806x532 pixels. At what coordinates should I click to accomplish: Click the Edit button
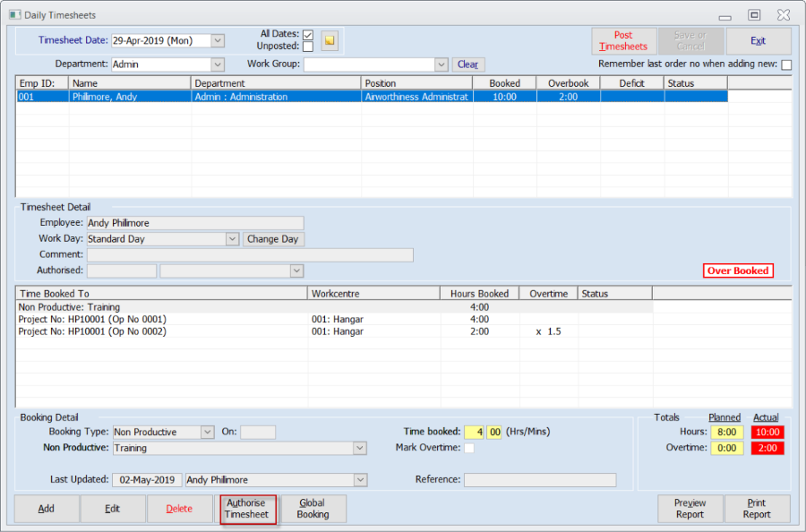(113, 509)
